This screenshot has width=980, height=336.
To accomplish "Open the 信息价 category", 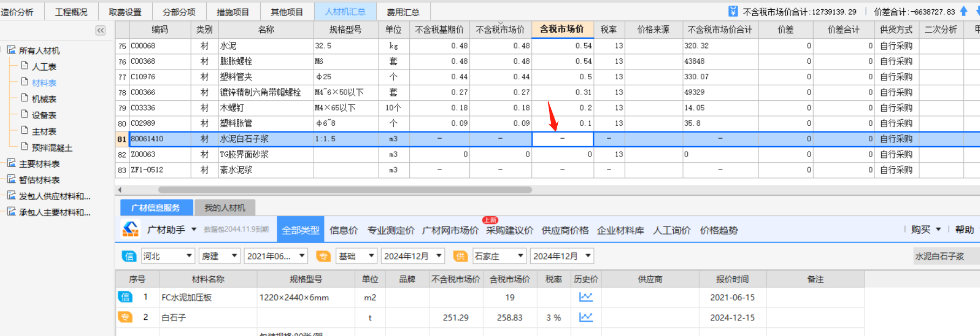I will click(x=343, y=230).
